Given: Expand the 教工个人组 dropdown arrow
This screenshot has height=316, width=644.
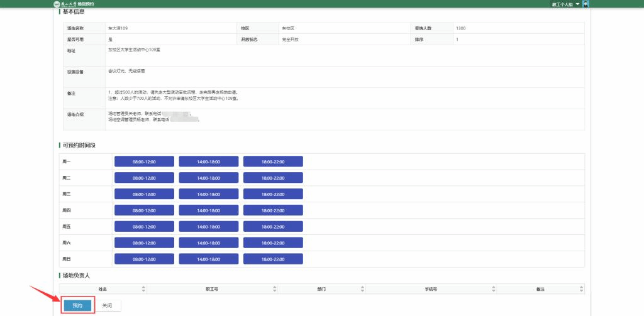Looking at the screenshot, I should pyautogui.click(x=577, y=4).
